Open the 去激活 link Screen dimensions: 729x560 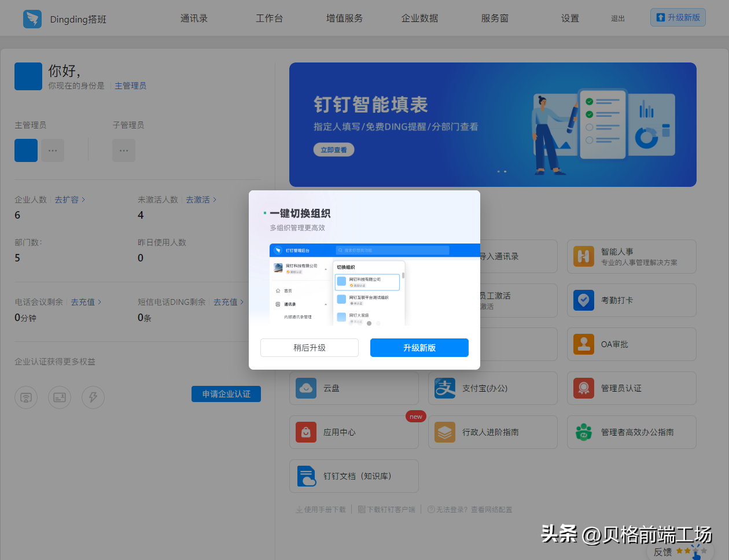(x=201, y=200)
